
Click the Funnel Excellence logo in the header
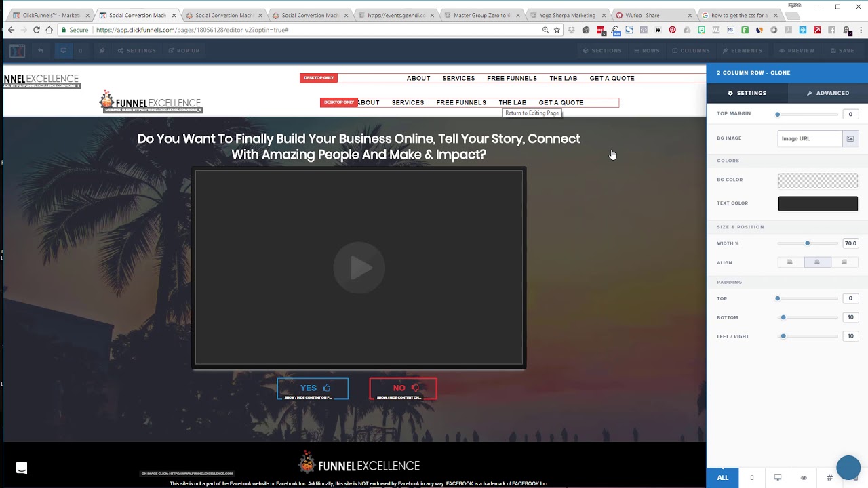(150, 102)
